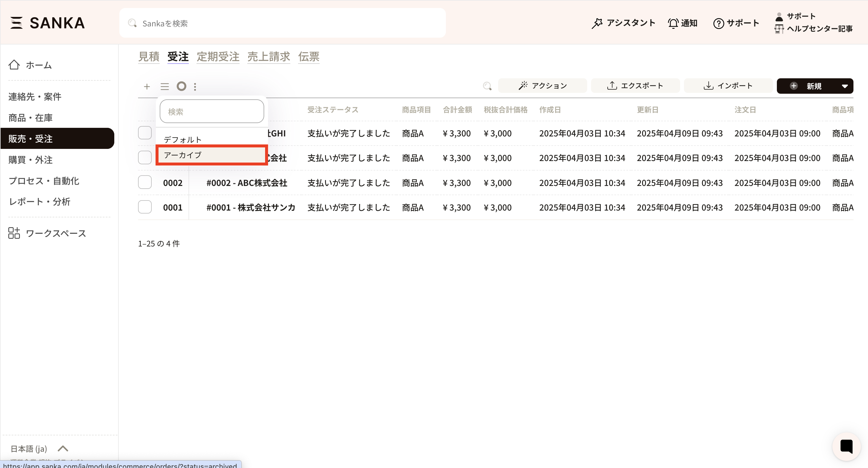
Task: Open the chat bubble widget
Action: click(846, 446)
